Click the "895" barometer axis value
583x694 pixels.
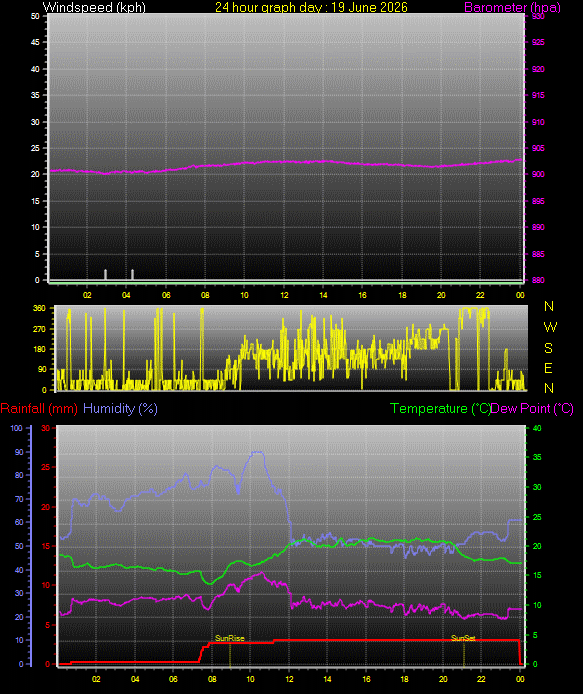click(538, 201)
